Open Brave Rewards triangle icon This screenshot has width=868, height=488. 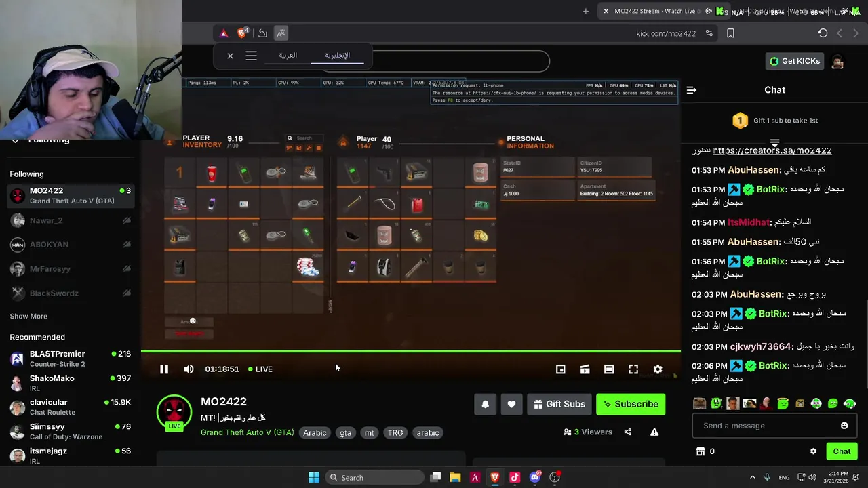(224, 33)
